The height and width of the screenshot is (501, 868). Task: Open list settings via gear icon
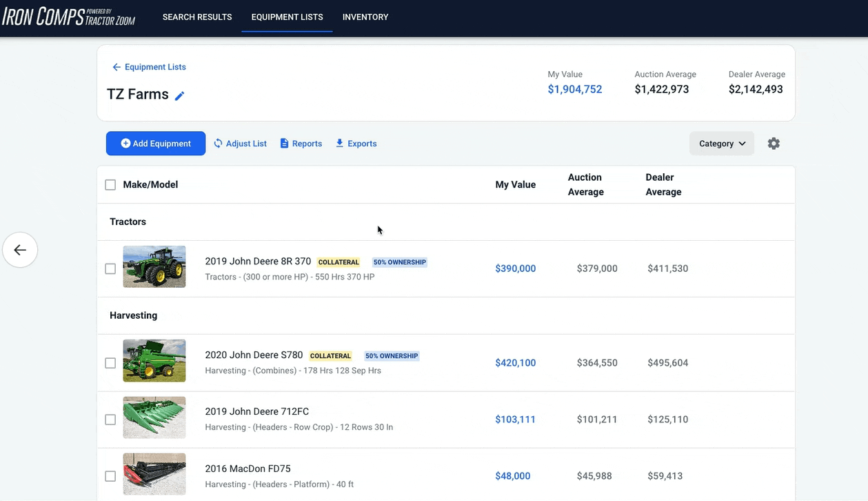click(x=774, y=144)
